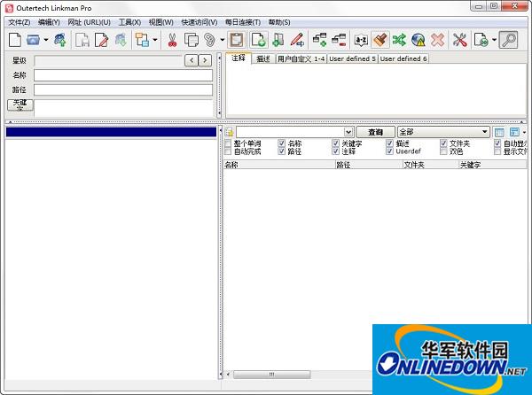This screenshot has width=532, height=395.
Task: Click the paintbrush icon in toolbar
Action: 379,39
